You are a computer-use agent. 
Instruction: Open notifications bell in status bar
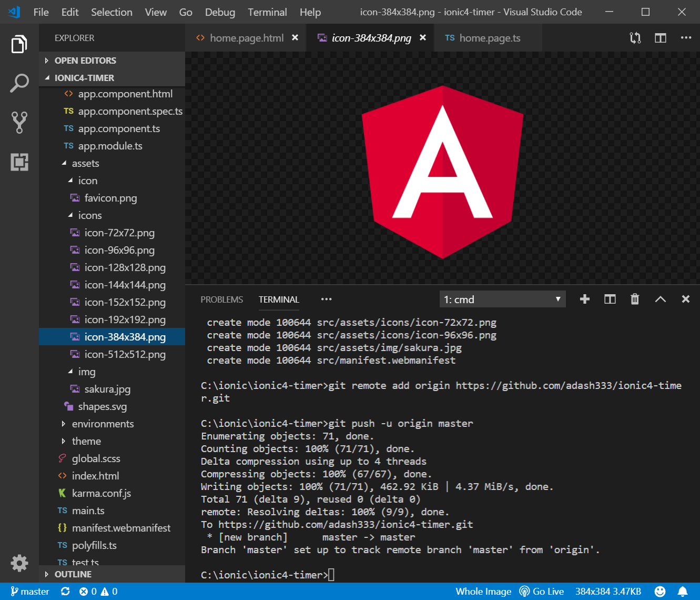point(683,592)
